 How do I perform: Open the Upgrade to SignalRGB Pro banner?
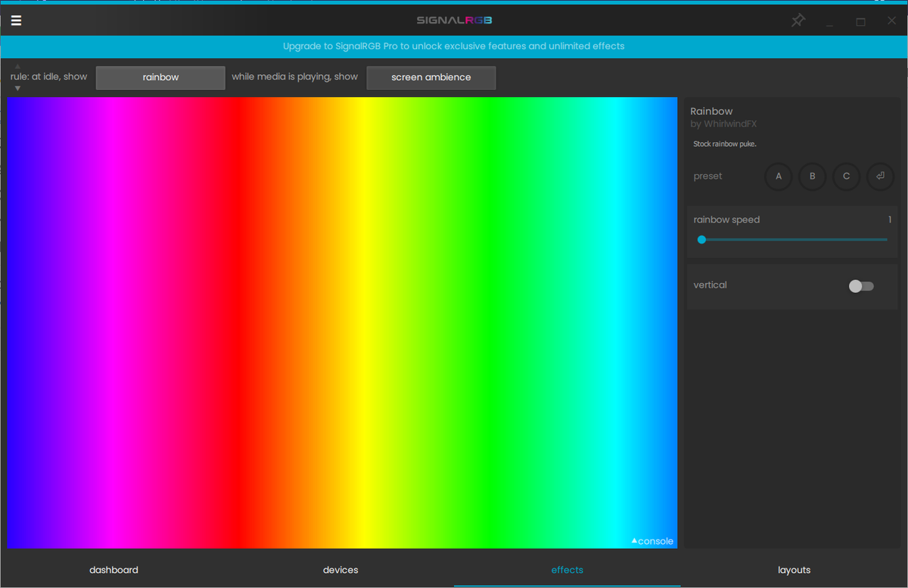pyautogui.click(x=454, y=46)
